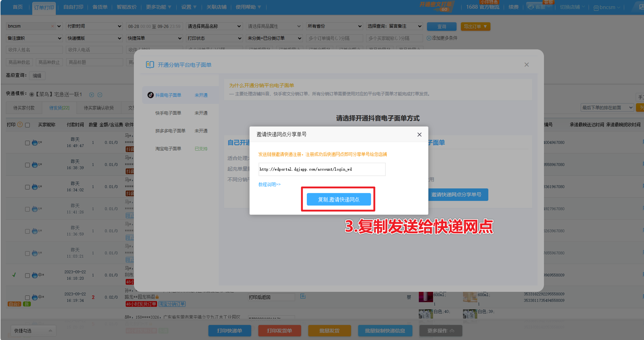This screenshot has width=644, height=340.
Task: Check the order row paid at 11:36:59
Action: click(27, 231)
